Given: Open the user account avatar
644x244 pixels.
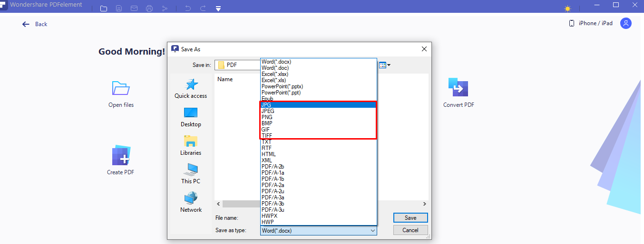Looking at the screenshot, I should pos(626,23).
